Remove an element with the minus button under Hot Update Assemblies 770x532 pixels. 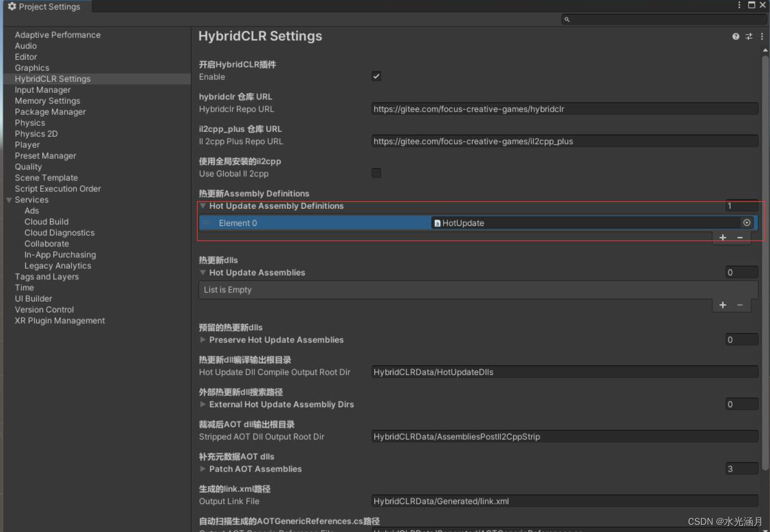(739, 305)
